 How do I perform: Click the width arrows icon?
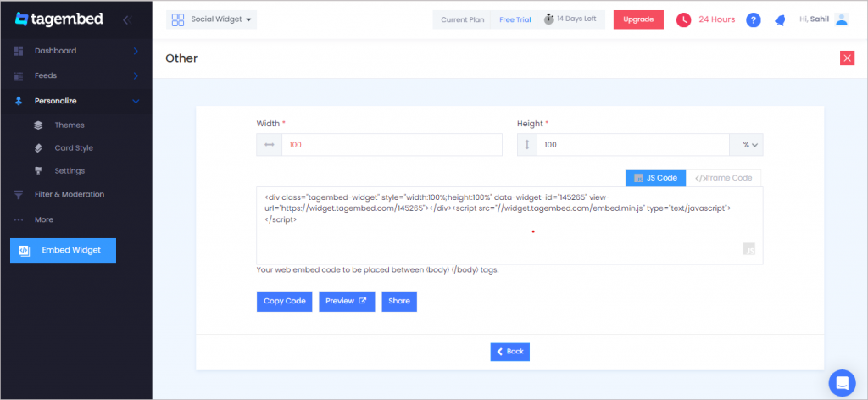click(x=269, y=145)
